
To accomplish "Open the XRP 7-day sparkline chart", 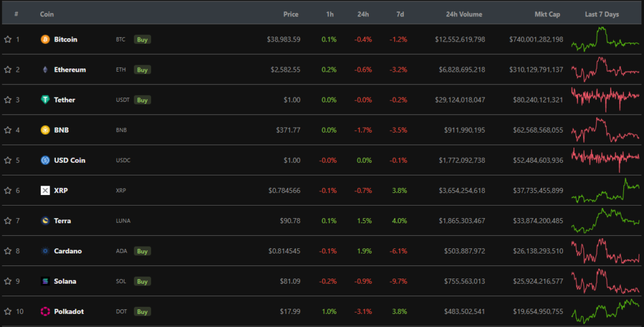I will point(605,191).
